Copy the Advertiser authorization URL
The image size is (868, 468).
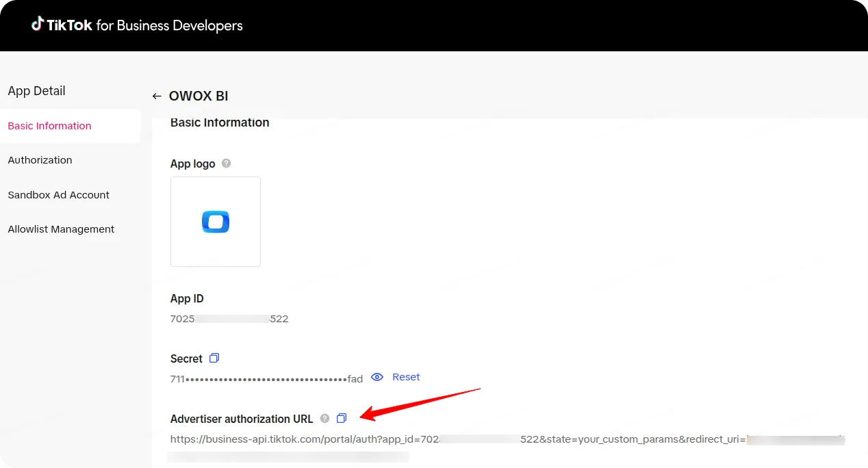[x=342, y=418]
